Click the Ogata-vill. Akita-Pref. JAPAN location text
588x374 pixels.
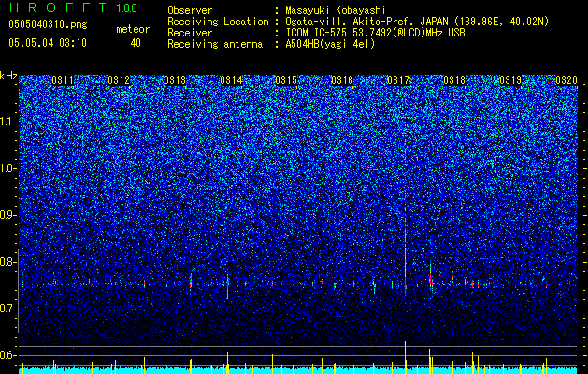click(x=417, y=22)
